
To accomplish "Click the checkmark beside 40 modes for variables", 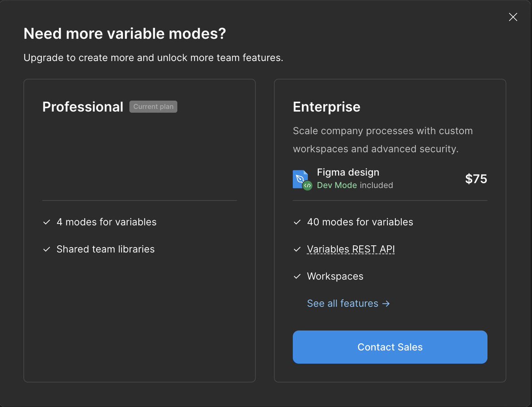I will pyautogui.click(x=297, y=222).
